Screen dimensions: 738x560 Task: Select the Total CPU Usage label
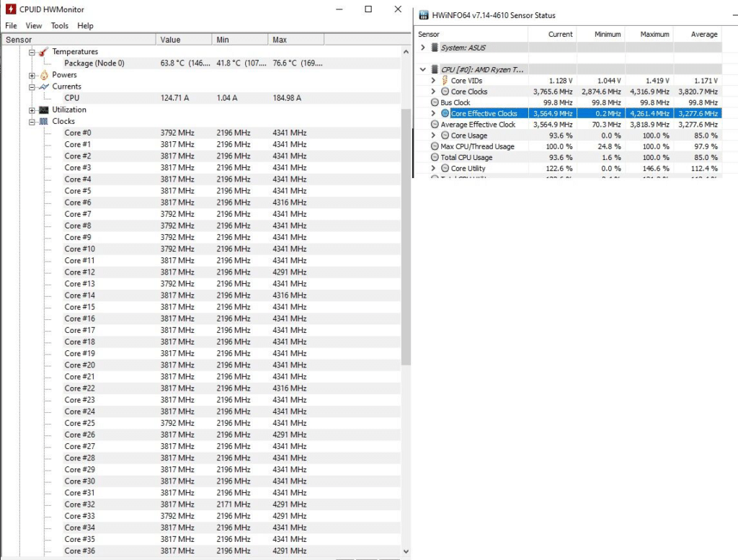tap(466, 158)
